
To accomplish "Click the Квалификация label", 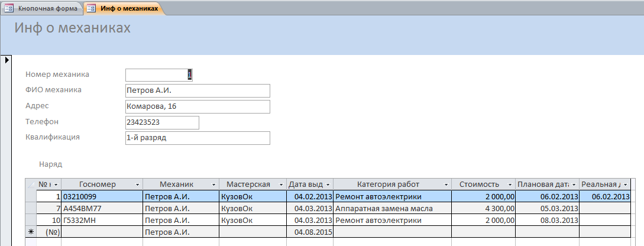I will [x=52, y=137].
